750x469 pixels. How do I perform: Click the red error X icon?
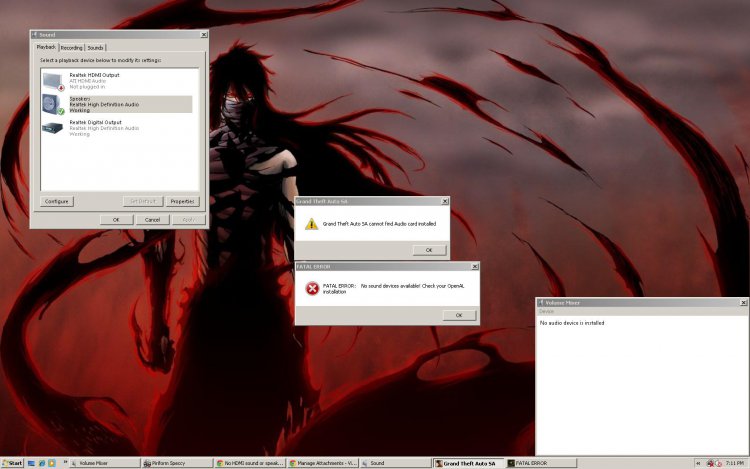point(312,288)
